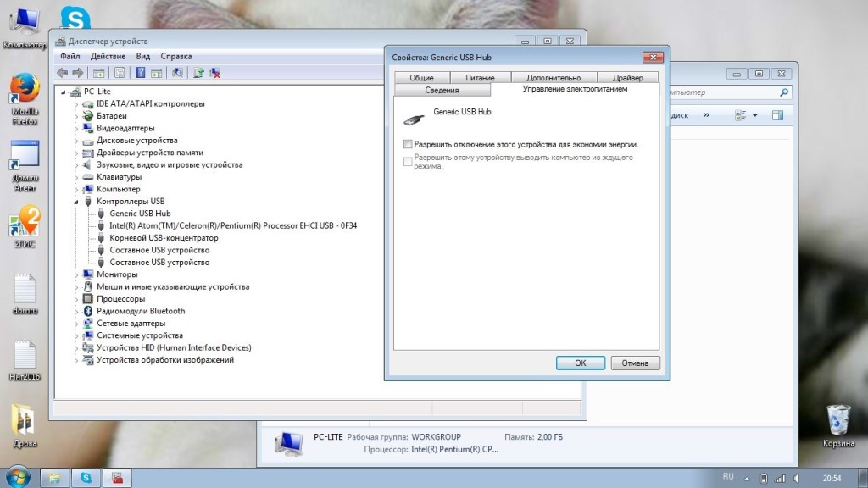Open Действие menu

108,57
